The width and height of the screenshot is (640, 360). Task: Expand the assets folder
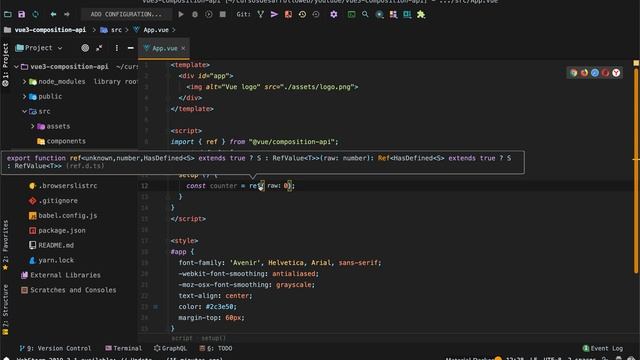tap(33, 126)
